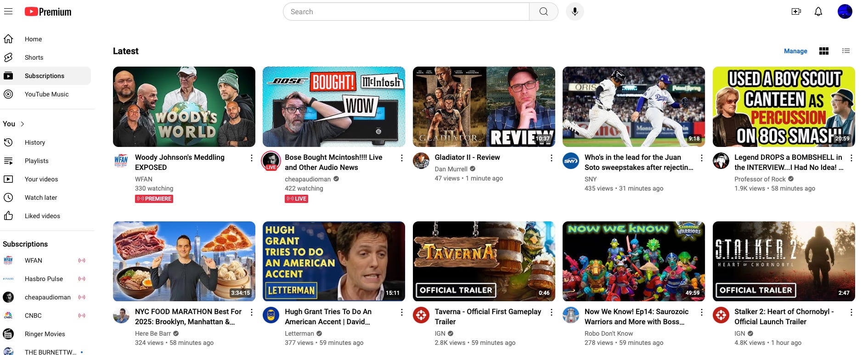
Task: Open more options for Legend DROPS video
Action: tap(851, 158)
